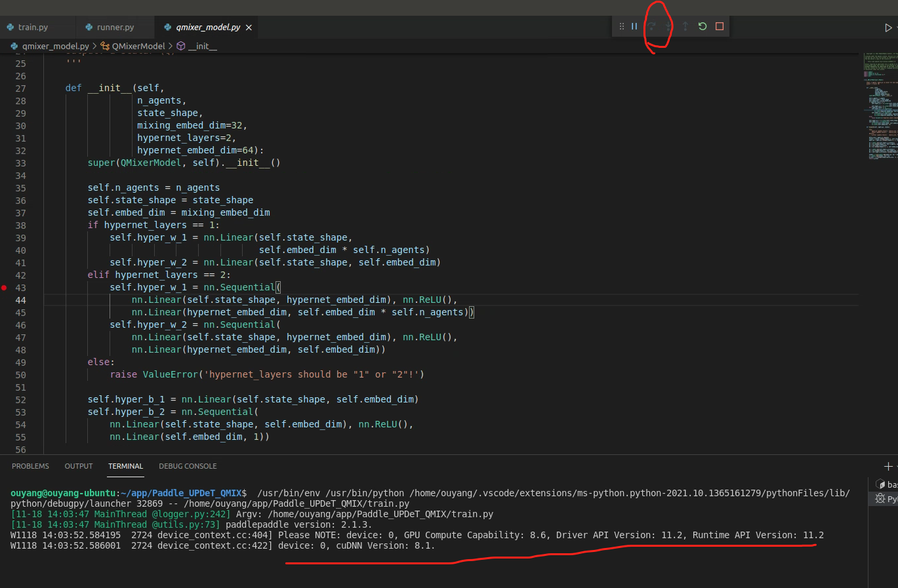Toggle the breakpoint on line 43
Image resolution: width=898 pixels, height=588 pixels.
(5, 287)
